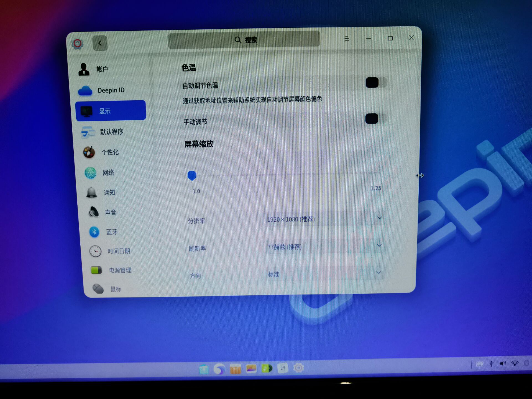This screenshot has width=532, height=399.
Task: Expand the orientation (方向) 标准 dropdown
Action: click(324, 273)
